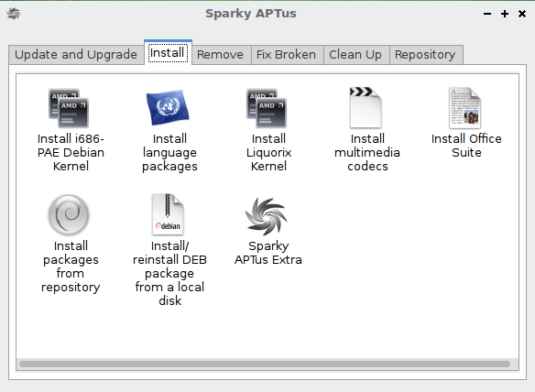
Task: Choose the Install/reinstall DEB package archive icon
Action: click(168, 214)
